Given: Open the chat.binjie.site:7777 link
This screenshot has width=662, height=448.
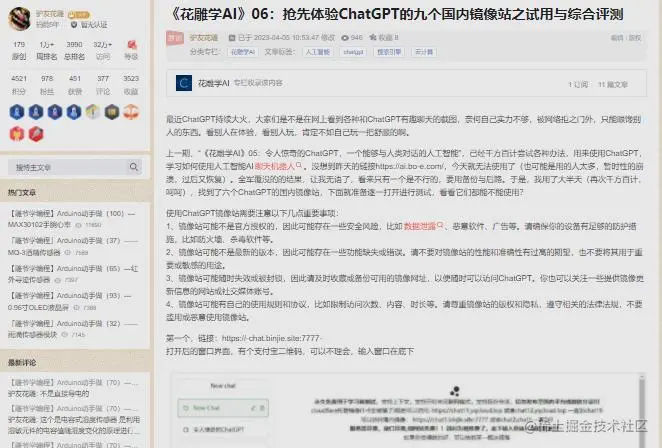Looking at the screenshot, I should (x=272, y=338).
